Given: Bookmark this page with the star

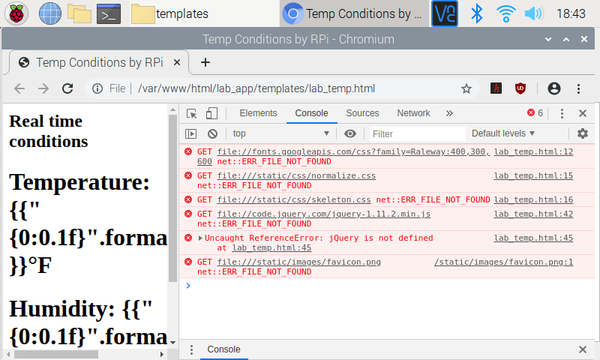Looking at the screenshot, I should (x=466, y=89).
